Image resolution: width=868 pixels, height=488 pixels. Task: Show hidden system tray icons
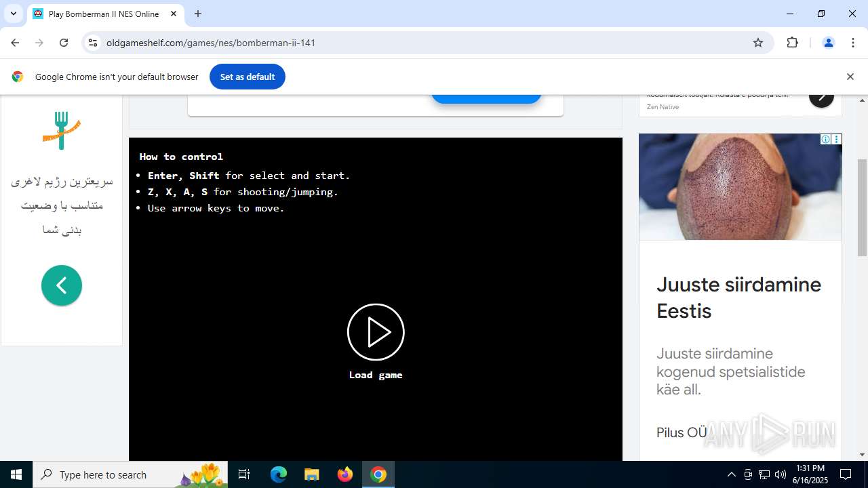tap(731, 474)
